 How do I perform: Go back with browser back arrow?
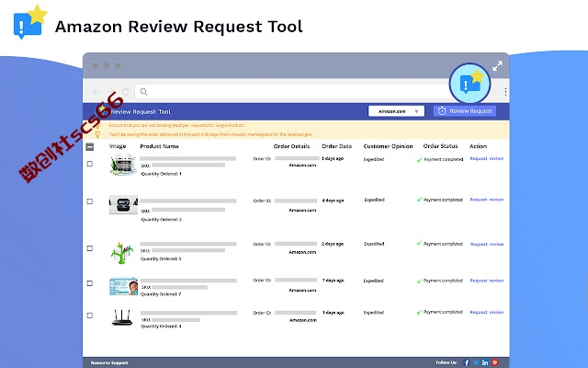pyautogui.click(x=96, y=92)
